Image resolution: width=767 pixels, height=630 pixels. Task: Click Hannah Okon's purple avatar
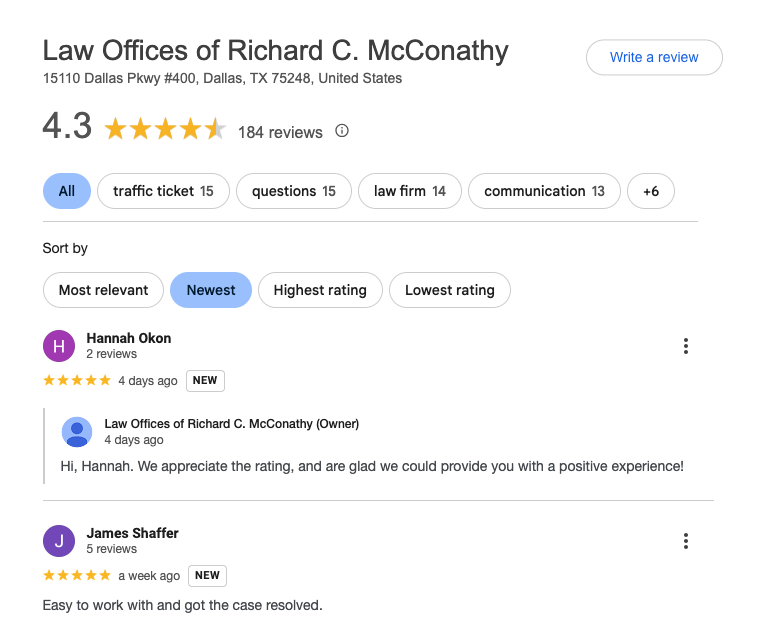(59, 346)
